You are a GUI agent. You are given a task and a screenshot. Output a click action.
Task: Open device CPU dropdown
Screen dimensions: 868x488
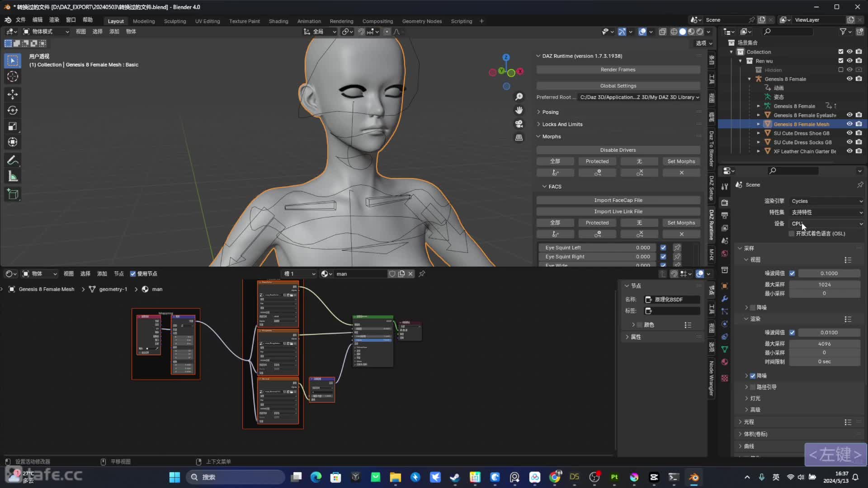click(827, 224)
